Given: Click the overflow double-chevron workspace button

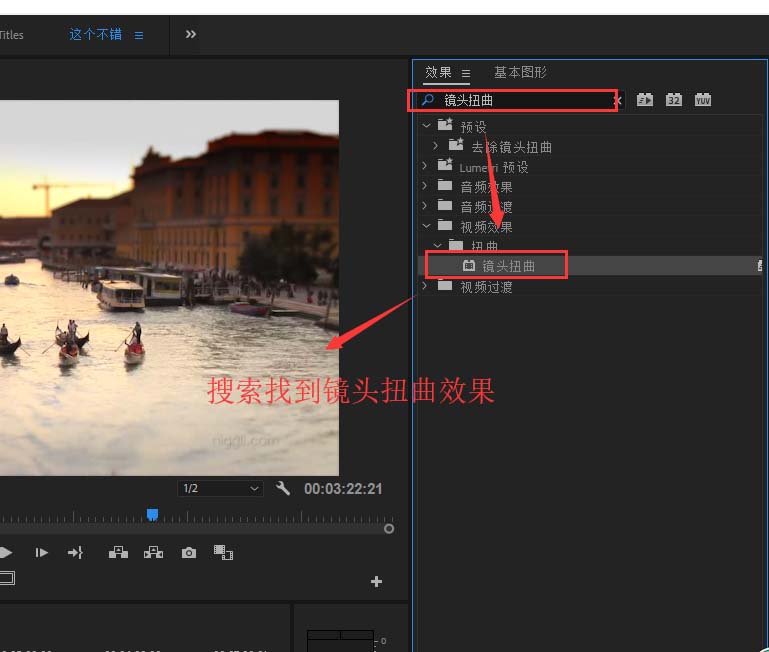Looking at the screenshot, I should coord(191,34).
